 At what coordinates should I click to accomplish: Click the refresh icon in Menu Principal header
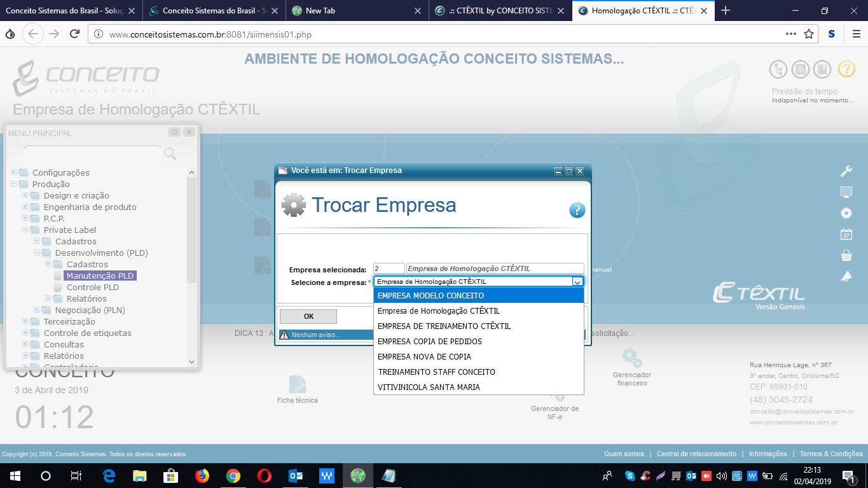click(x=175, y=132)
